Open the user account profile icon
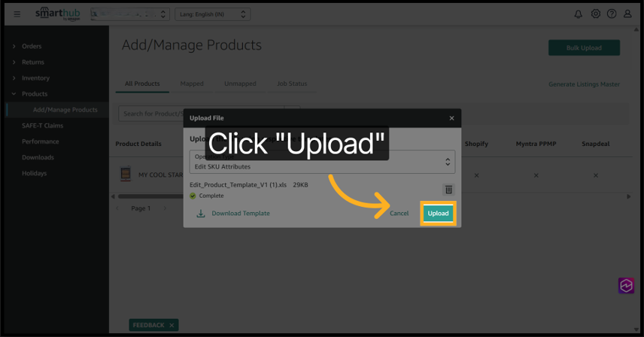The height and width of the screenshot is (337, 644). (627, 14)
